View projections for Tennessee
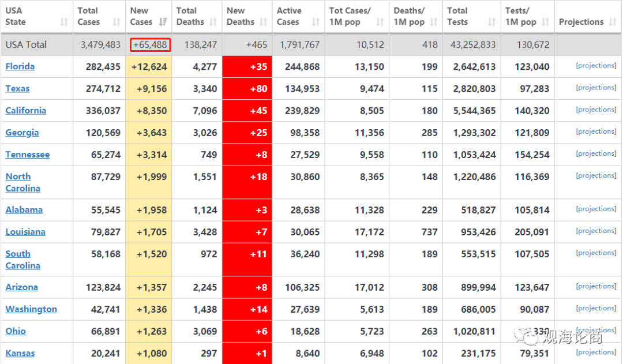The height and width of the screenshot is (364, 623). coord(596,153)
